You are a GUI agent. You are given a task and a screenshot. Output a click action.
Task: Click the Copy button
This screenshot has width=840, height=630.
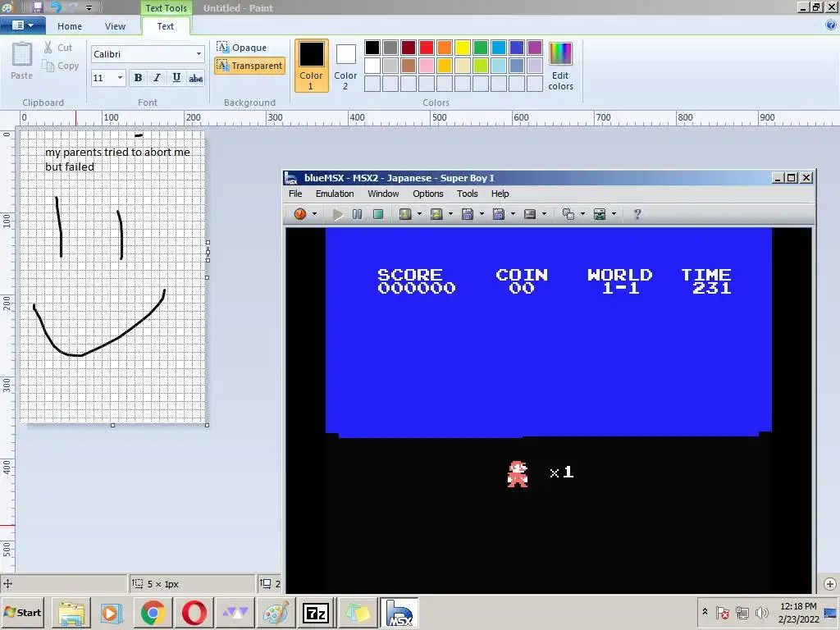pyautogui.click(x=61, y=66)
